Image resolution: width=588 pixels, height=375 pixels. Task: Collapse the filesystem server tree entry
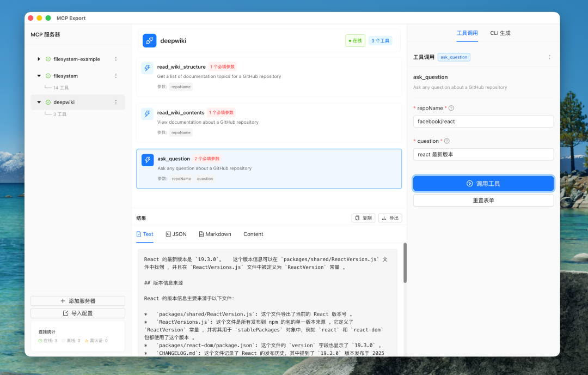(x=38, y=76)
